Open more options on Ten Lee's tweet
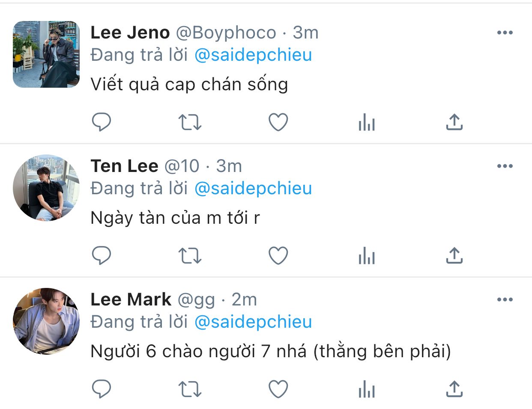532x409 pixels. pyautogui.click(x=505, y=166)
